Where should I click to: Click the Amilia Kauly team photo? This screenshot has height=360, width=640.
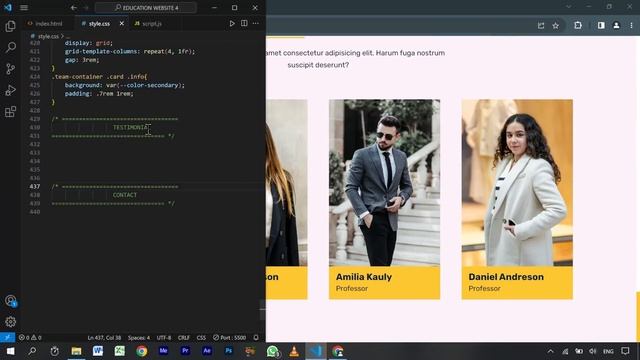[x=384, y=183]
